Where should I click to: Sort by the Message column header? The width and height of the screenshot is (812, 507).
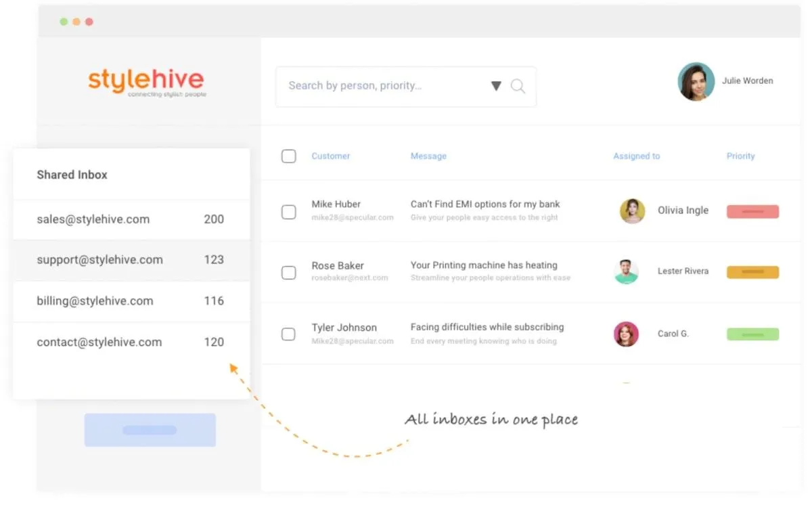click(x=428, y=156)
